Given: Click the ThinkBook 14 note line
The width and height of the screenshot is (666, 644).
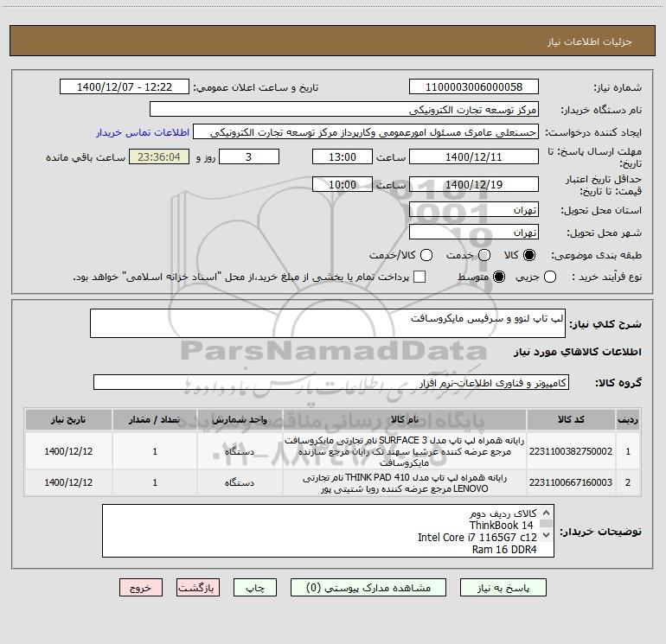Looking at the screenshot, I should (501, 525).
